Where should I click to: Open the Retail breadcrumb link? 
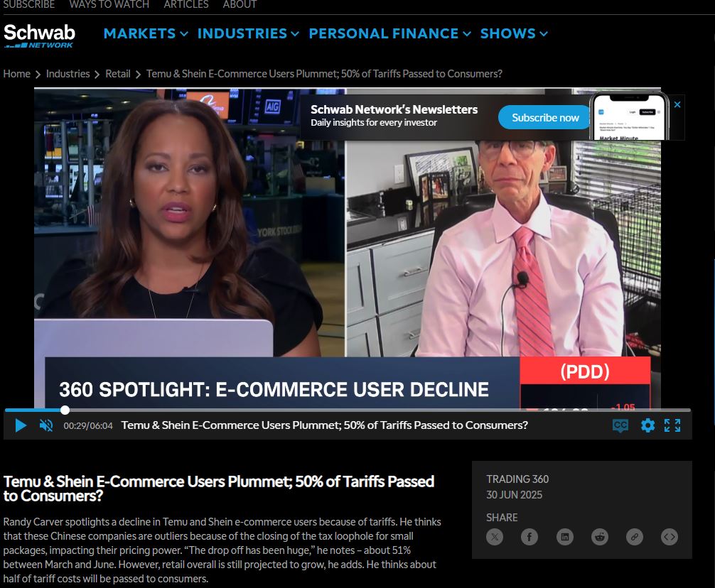[118, 73]
